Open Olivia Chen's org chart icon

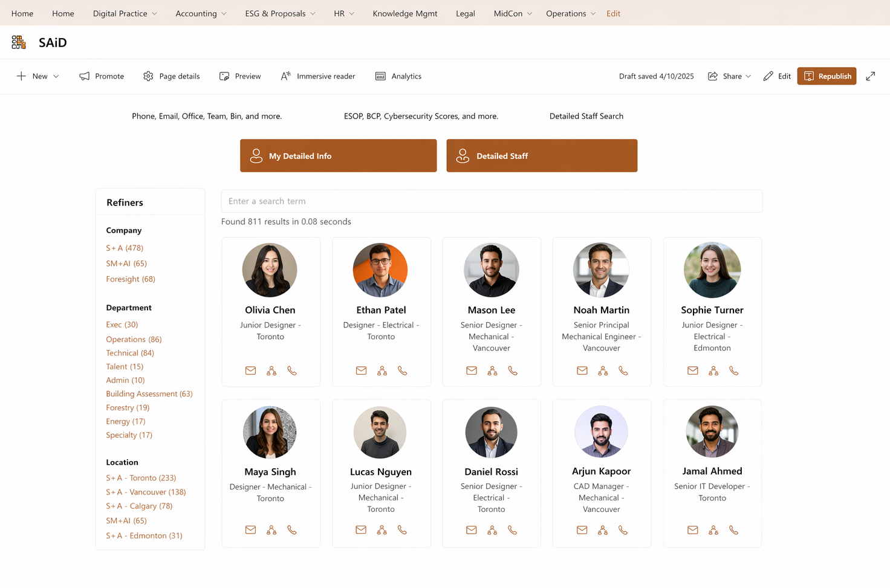(x=271, y=370)
